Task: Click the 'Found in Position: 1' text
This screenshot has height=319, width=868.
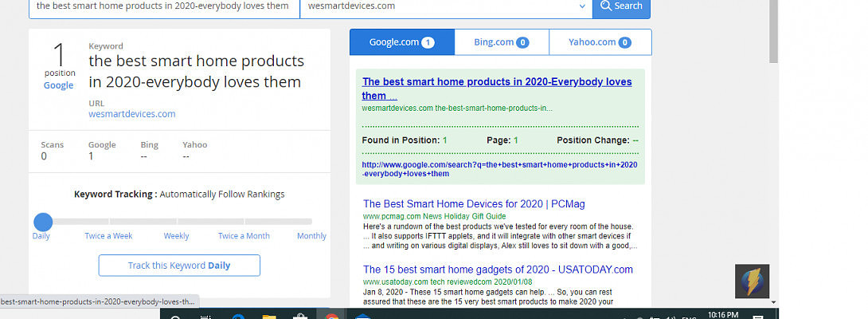Action: (404, 140)
